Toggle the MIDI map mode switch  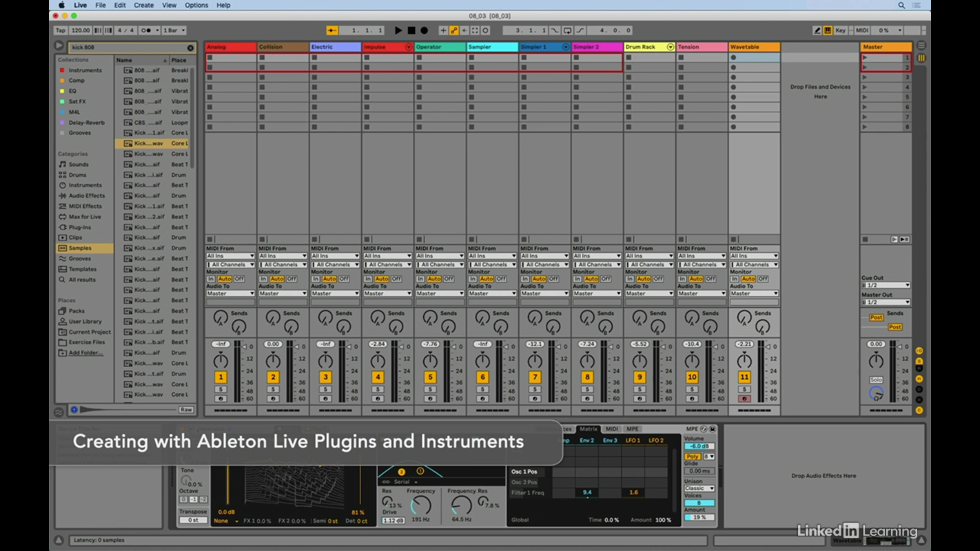(x=862, y=30)
